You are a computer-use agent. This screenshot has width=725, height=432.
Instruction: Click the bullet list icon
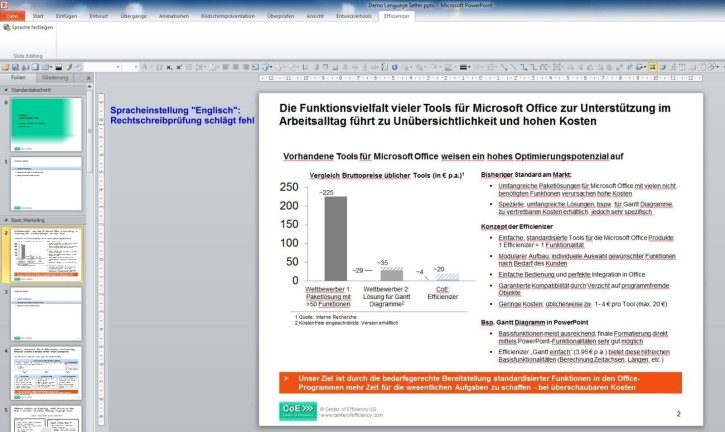click(x=189, y=67)
